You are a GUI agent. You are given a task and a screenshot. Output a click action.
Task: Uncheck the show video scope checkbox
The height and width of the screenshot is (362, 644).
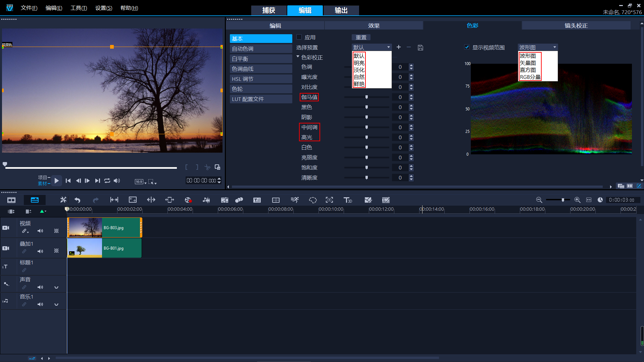(x=467, y=47)
